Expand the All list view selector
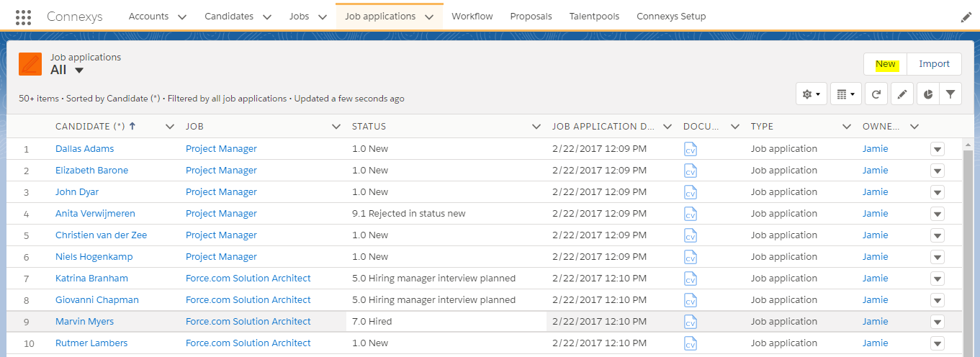The height and width of the screenshot is (357, 980). point(79,70)
